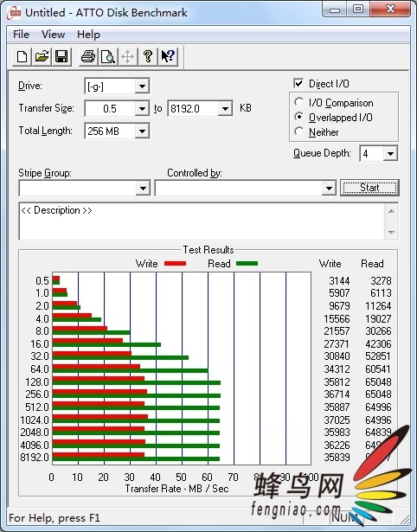417x532 pixels.
Task: Expand maximum Transfer Size 8192.0 dropdown
Action: 225,109
